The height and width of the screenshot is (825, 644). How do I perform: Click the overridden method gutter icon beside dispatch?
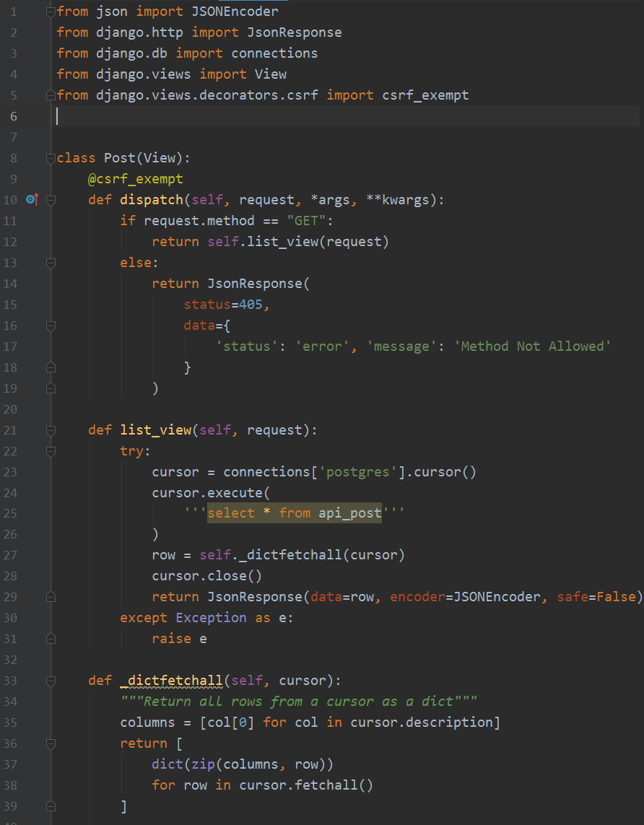[x=32, y=200]
